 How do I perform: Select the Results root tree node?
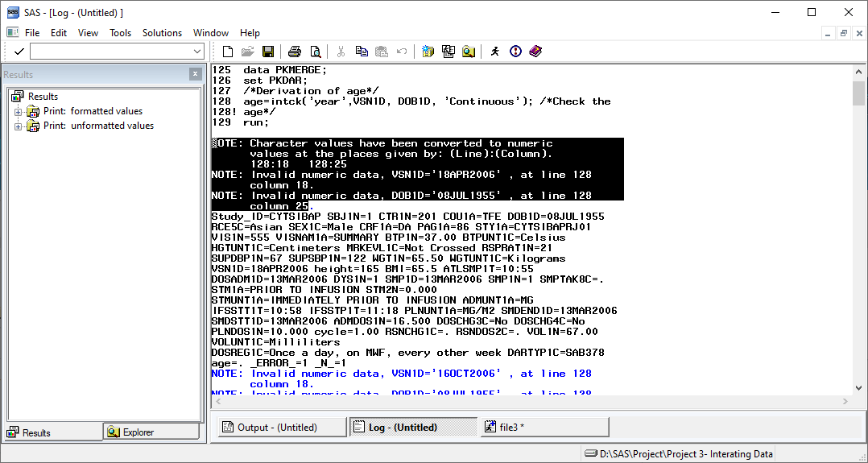(x=43, y=97)
